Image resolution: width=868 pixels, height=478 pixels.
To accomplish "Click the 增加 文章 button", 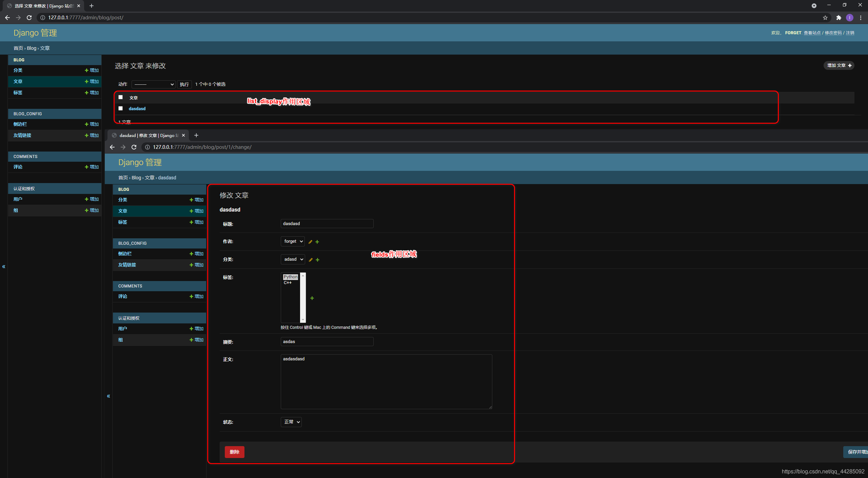I will tap(839, 65).
